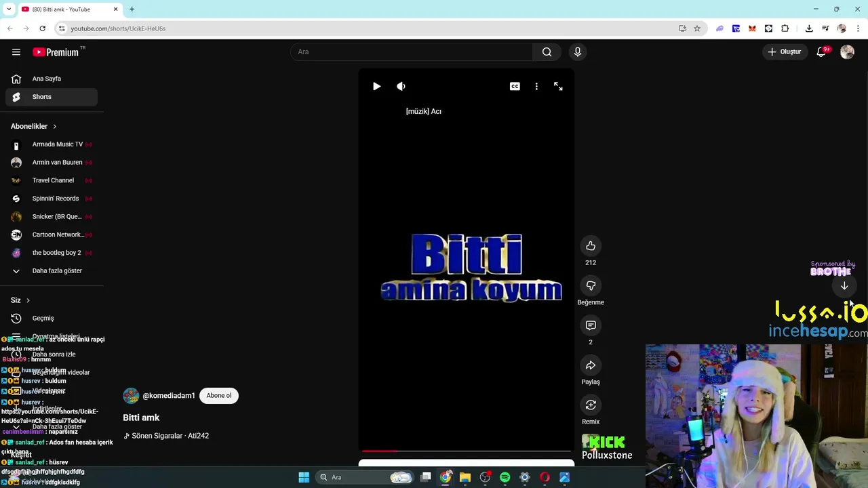The width and height of the screenshot is (868, 488).
Task: Open the MetaMask fox extension
Action: point(752,28)
